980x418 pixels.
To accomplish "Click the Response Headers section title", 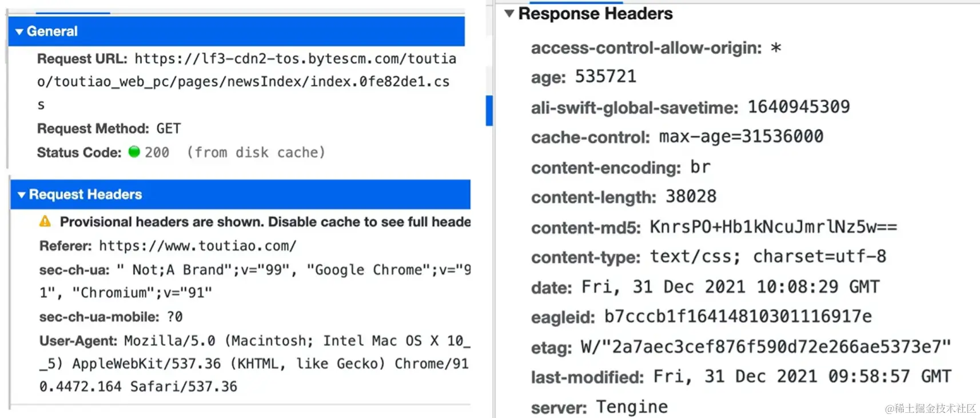I will (595, 14).
